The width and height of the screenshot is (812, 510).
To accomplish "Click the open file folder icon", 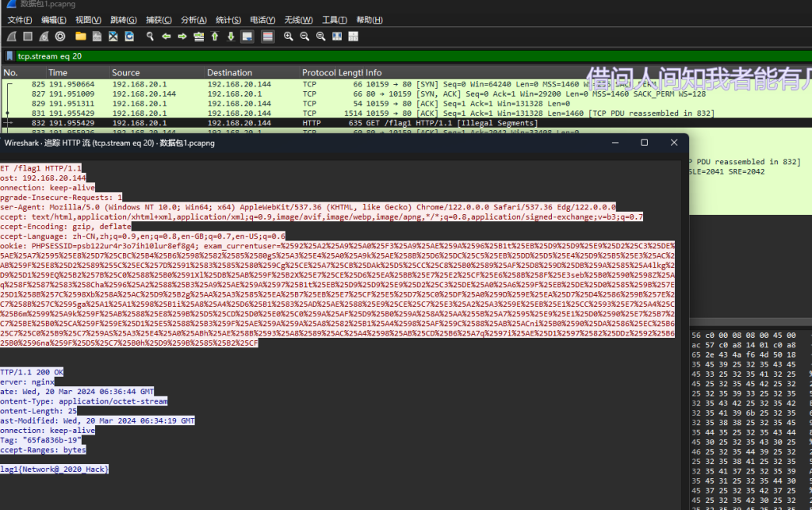I will [80, 36].
